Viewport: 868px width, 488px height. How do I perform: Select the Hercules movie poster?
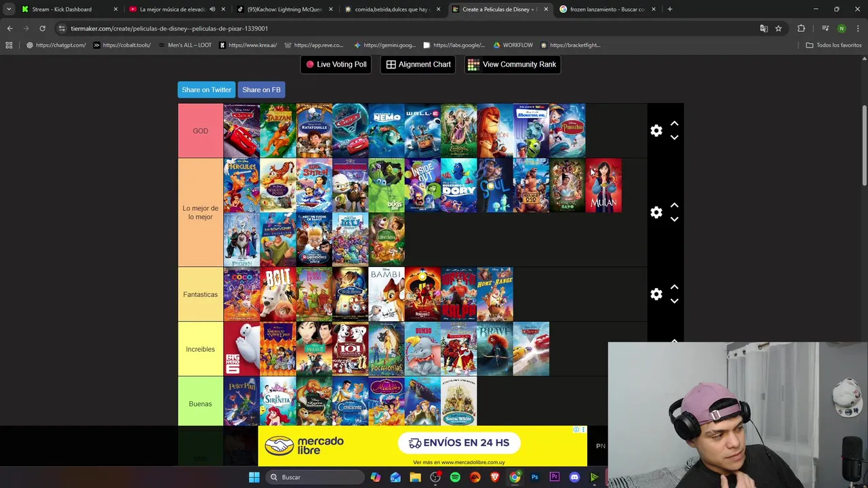(241, 185)
